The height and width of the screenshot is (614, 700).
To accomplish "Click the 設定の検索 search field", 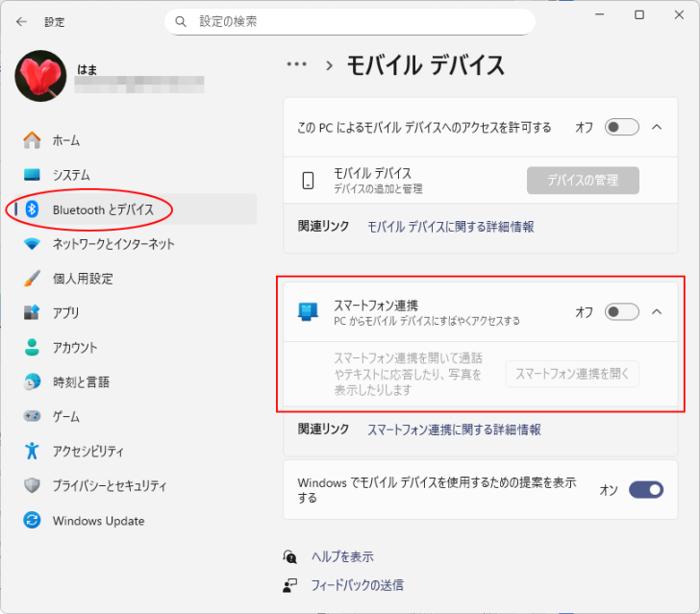I will tap(350, 21).
